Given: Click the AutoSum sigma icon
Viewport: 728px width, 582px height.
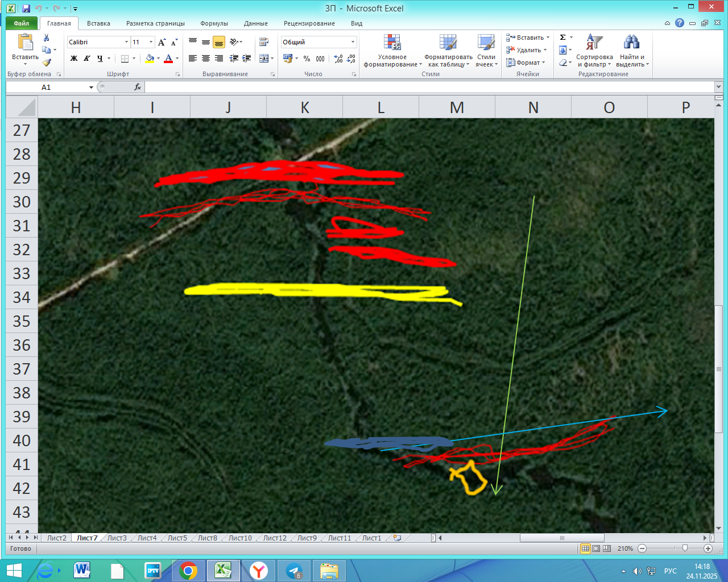Looking at the screenshot, I should click(x=562, y=38).
